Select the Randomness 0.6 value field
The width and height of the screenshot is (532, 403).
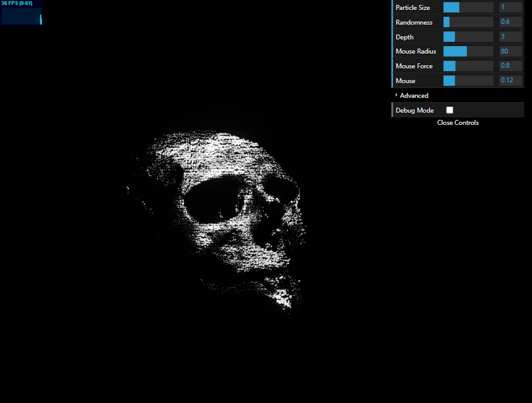click(x=510, y=22)
